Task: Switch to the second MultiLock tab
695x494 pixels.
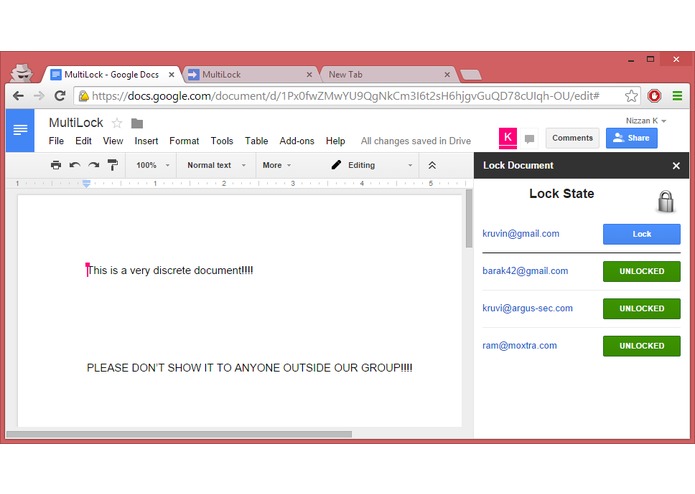Action: click(248, 75)
